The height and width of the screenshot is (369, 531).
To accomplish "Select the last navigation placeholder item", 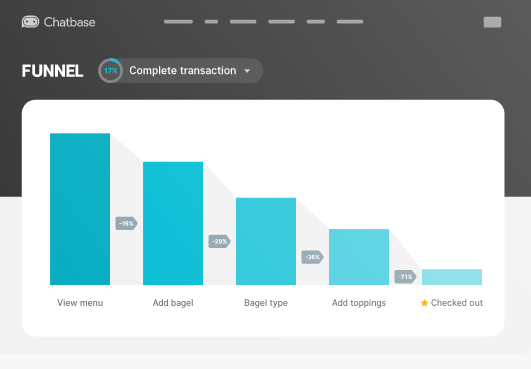I will 350,22.
